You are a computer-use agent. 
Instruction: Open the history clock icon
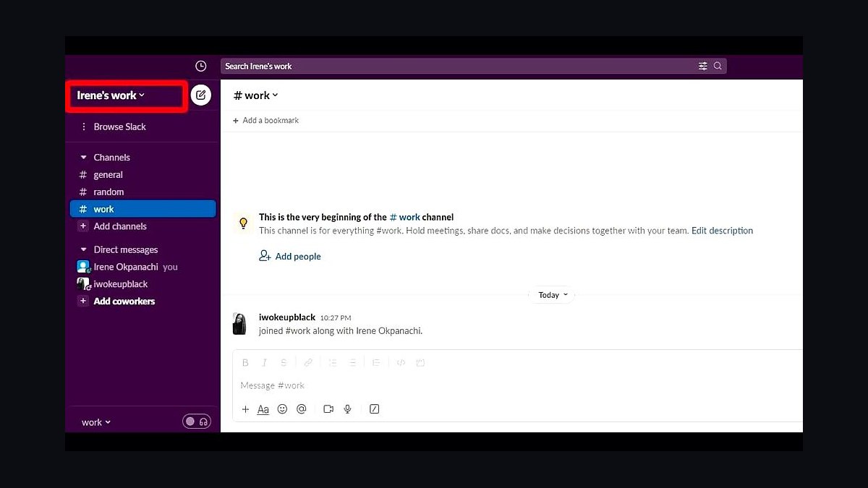[201, 66]
